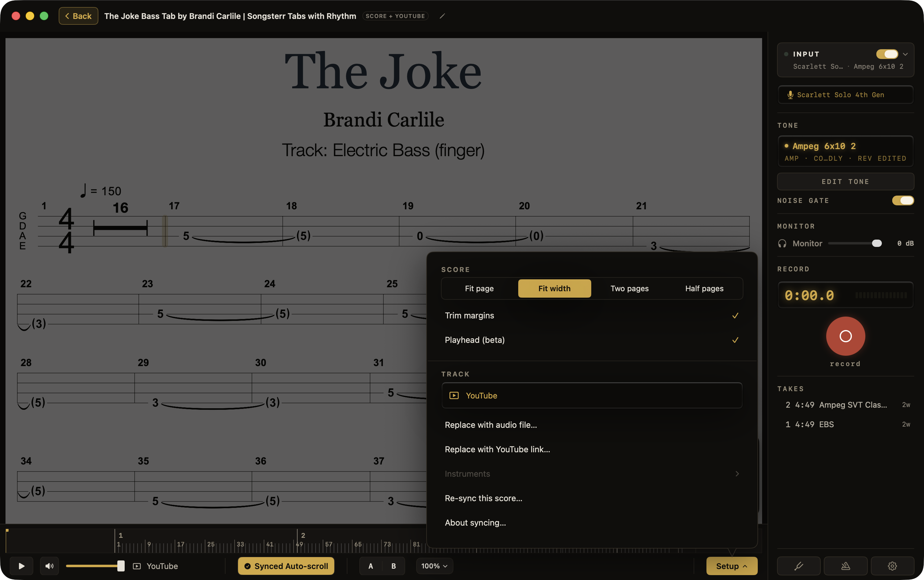
Task: Click the microphone icon for Scarlett Solo
Action: point(790,95)
